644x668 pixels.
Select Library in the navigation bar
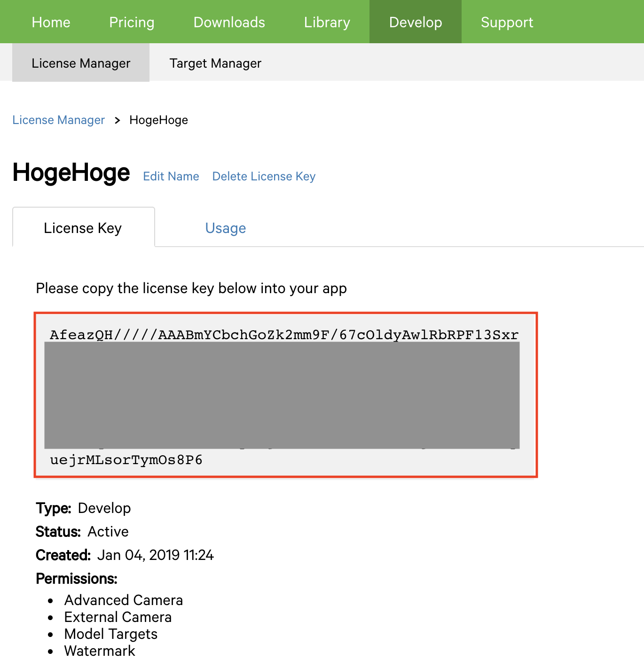(327, 22)
